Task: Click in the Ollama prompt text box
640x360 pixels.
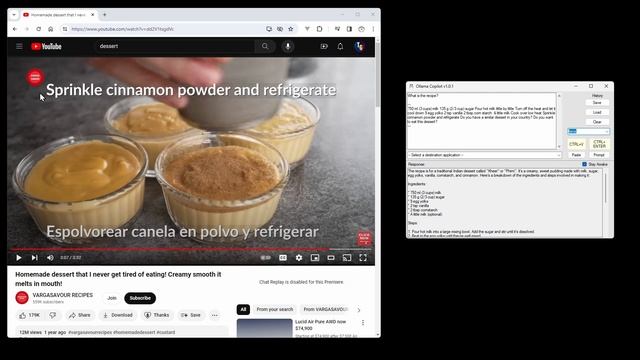Action: click(482, 121)
